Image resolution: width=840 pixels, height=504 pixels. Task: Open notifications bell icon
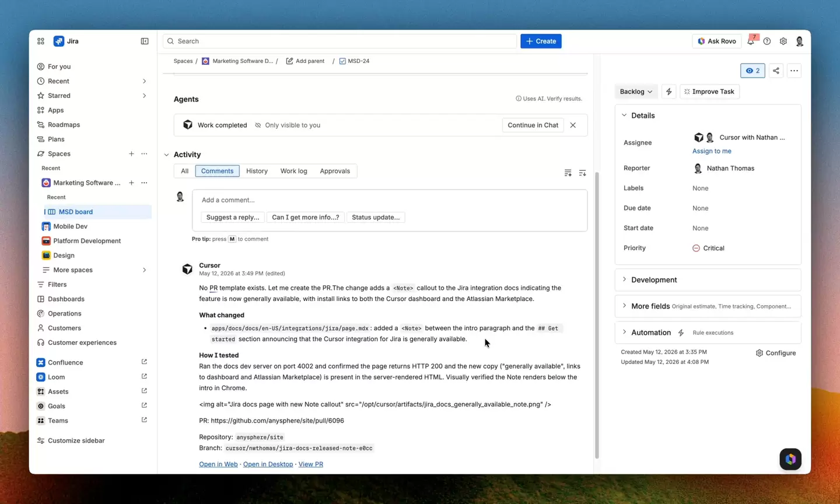pyautogui.click(x=751, y=41)
